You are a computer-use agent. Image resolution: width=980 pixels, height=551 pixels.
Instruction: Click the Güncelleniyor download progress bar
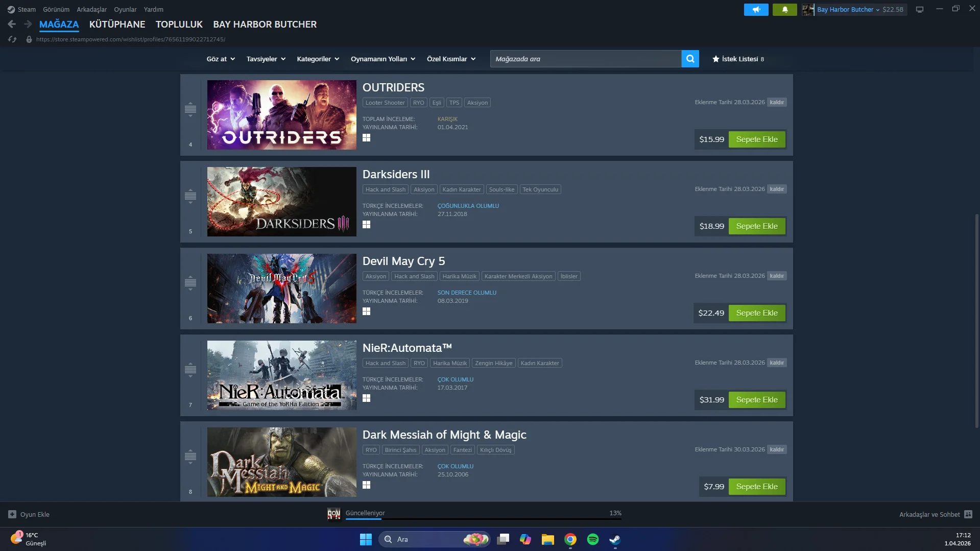coord(483,519)
